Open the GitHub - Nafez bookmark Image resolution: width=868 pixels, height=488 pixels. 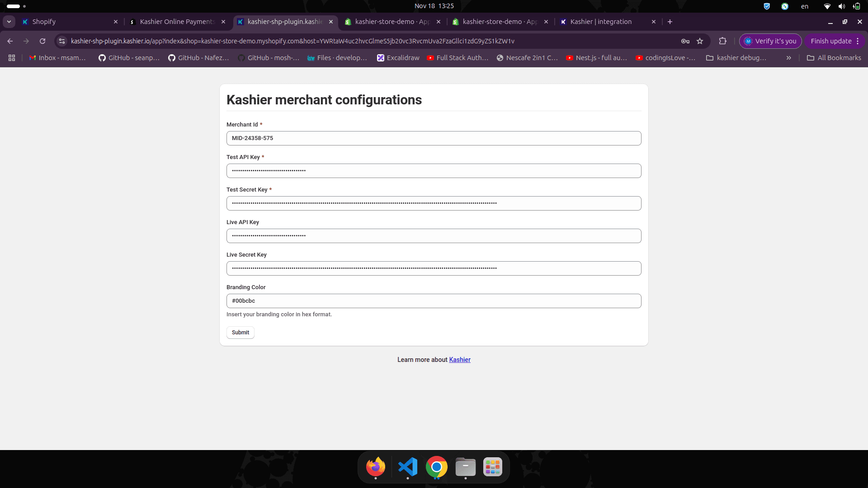[x=198, y=58]
